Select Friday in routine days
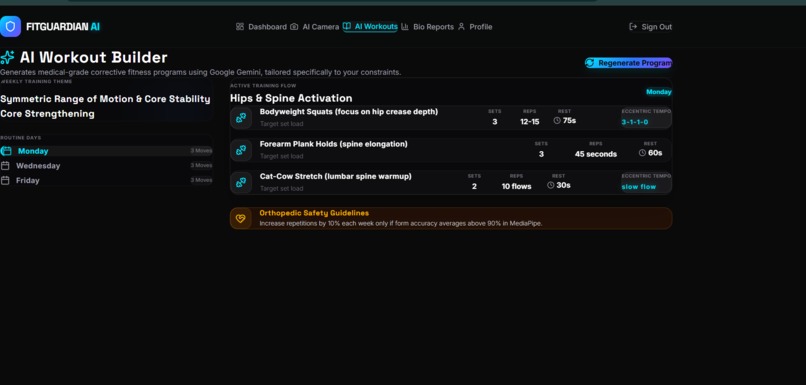Screen dimensions: 806x385 pyautogui.click(x=106, y=180)
